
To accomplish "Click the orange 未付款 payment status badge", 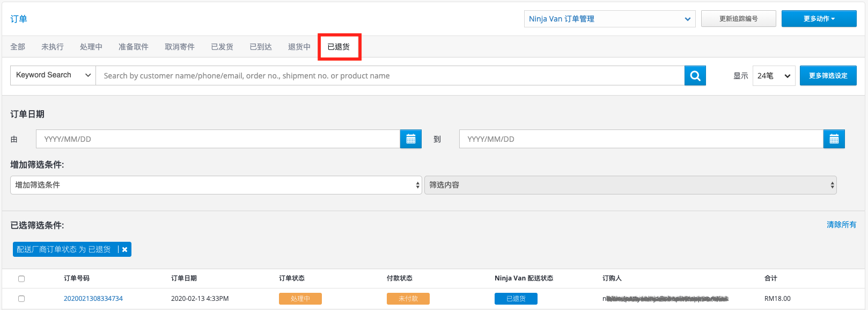I will [408, 299].
